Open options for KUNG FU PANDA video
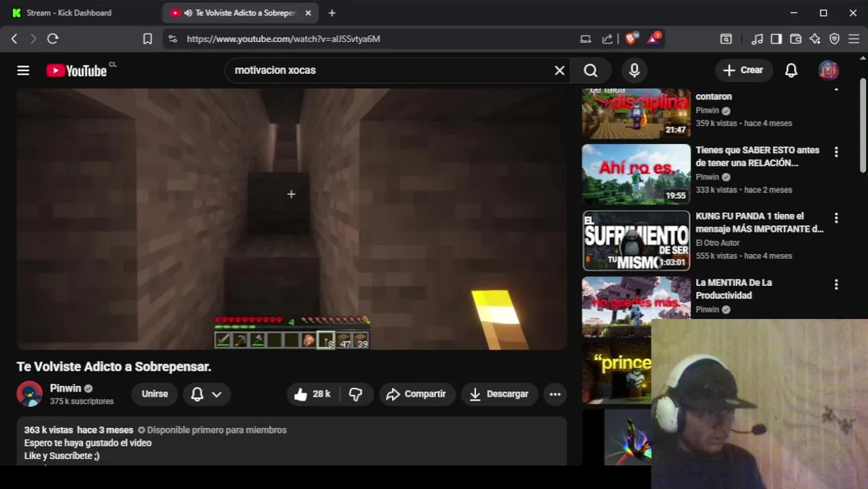This screenshot has height=489, width=868. 836,218
